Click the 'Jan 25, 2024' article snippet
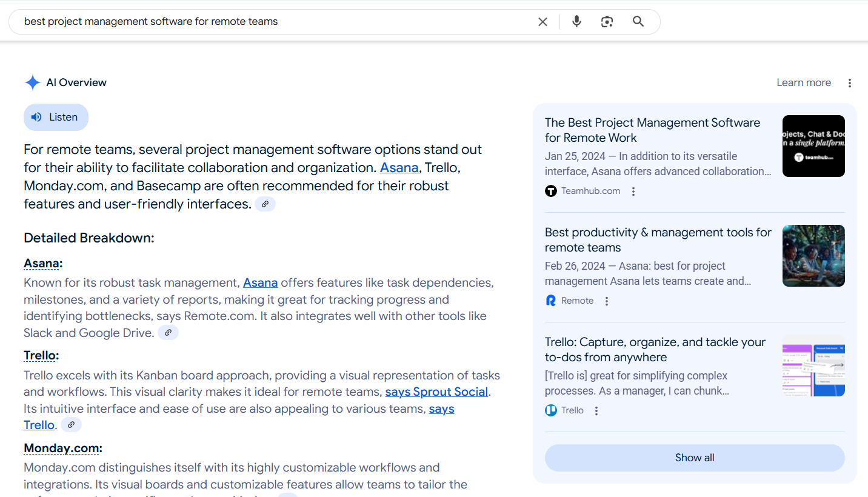Screen dimensions: 868x497 658,164
